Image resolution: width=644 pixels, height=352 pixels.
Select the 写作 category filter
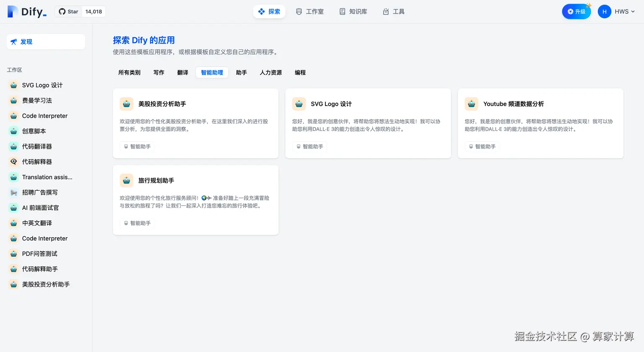coord(159,72)
